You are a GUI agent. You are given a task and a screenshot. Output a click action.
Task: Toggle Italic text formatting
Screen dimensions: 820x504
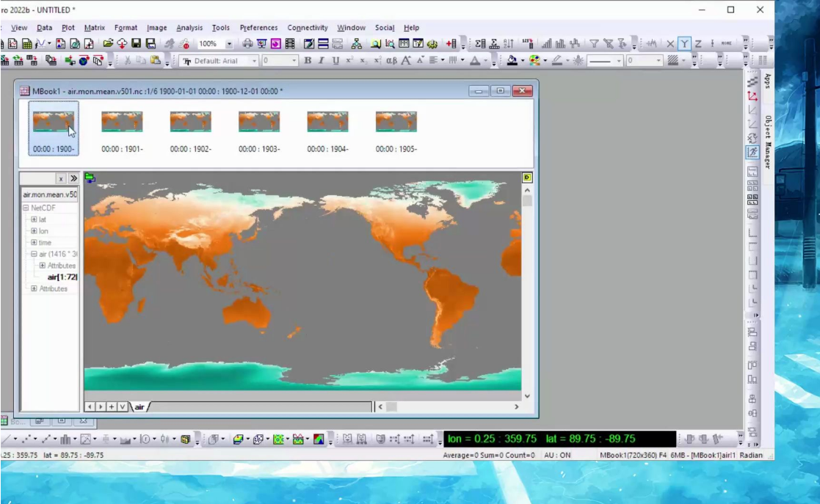tap(321, 61)
